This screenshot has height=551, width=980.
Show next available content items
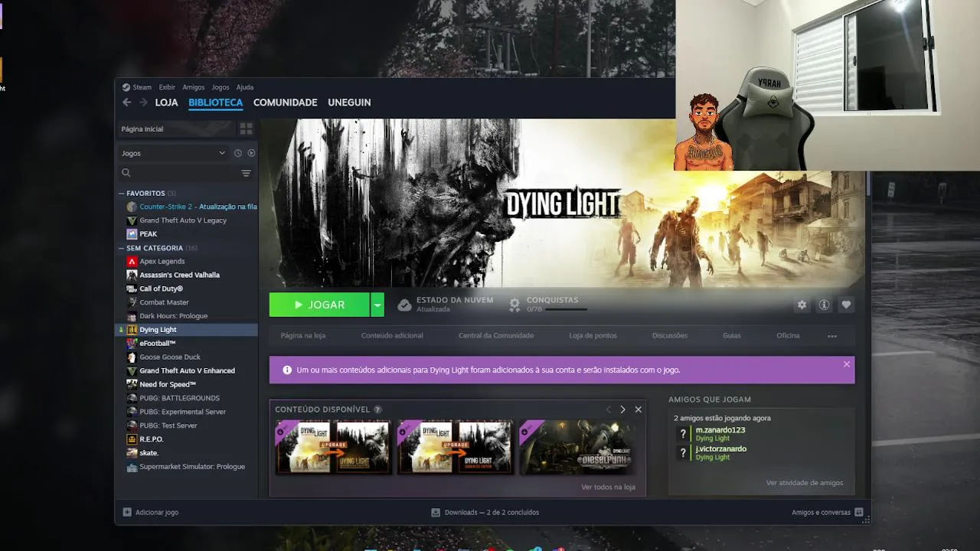point(622,409)
